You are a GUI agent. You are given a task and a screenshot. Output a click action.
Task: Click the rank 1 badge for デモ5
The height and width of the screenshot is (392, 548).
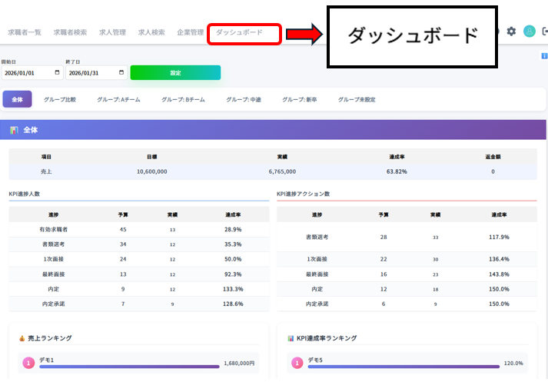pos(297,363)
